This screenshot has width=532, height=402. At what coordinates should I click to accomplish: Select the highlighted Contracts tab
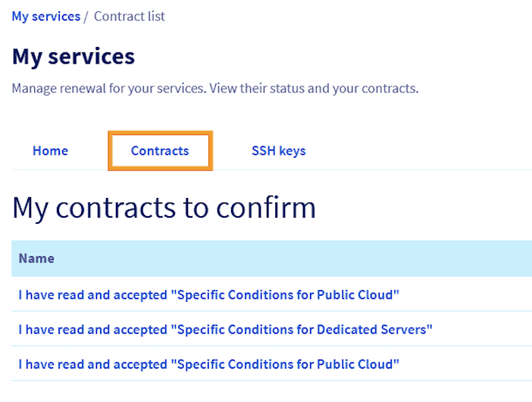[x=160, y=150]
